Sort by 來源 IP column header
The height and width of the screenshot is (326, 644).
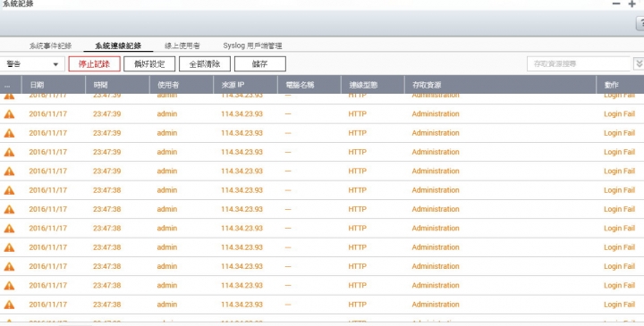coord(233,85)
